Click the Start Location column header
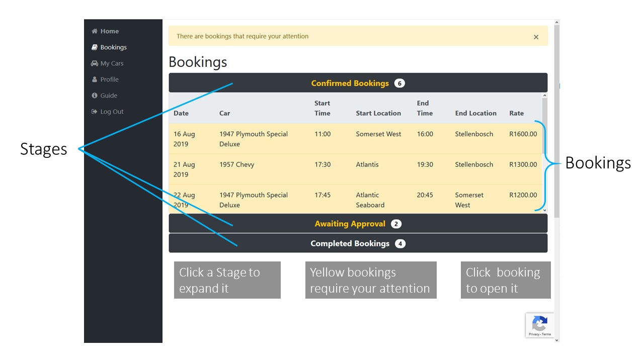 coord(378,113)
